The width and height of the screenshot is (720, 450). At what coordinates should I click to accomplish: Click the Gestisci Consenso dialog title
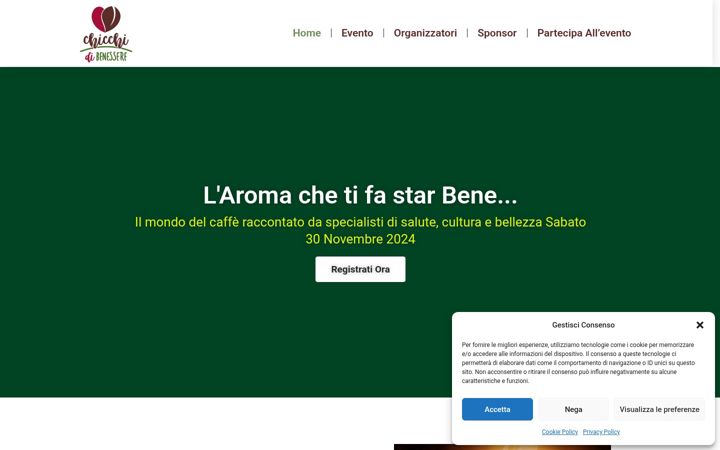coord(583,325)
